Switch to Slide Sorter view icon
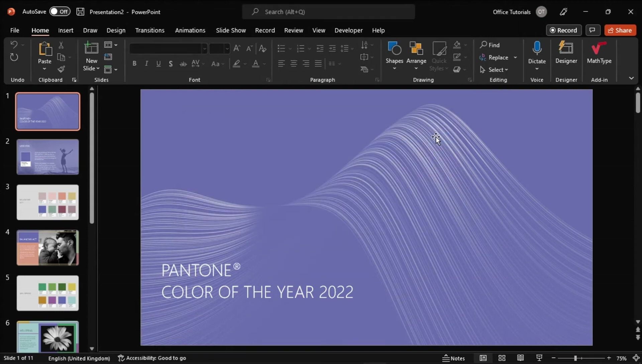 [x=502, y=358]
